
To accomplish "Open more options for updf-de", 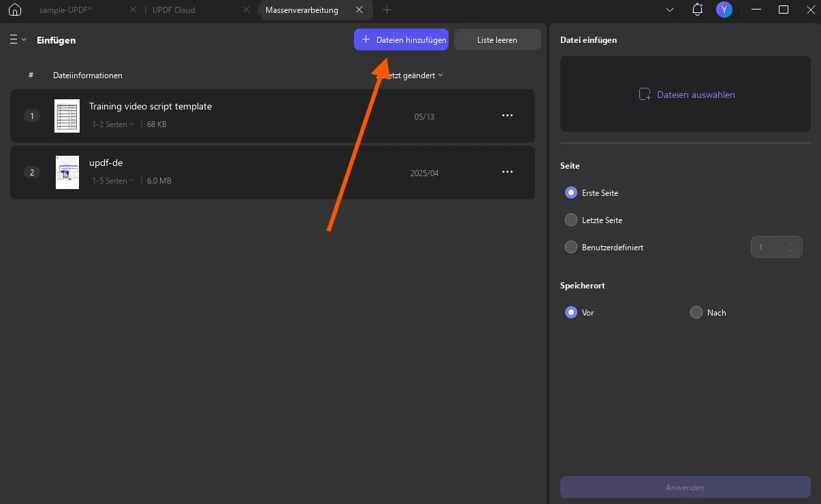I will point(507,172).
